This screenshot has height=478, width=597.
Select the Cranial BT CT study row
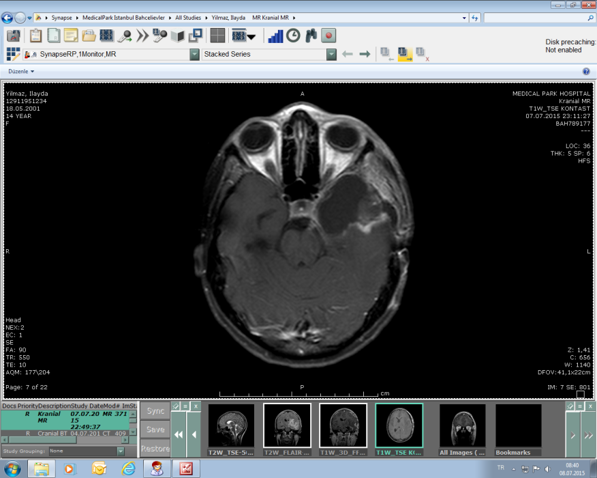[x=65, y=433]
